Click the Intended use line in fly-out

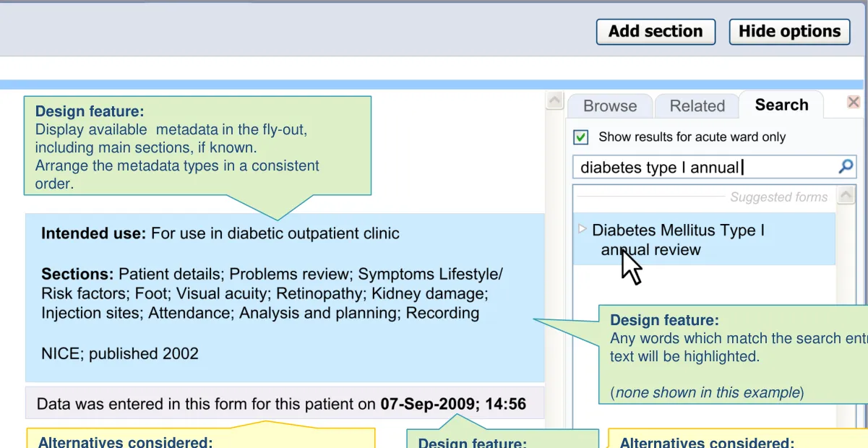(x=220, y=233)
